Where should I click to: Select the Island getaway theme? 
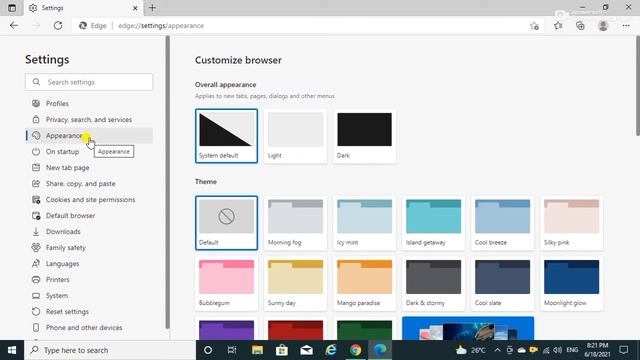click(433, 223)
